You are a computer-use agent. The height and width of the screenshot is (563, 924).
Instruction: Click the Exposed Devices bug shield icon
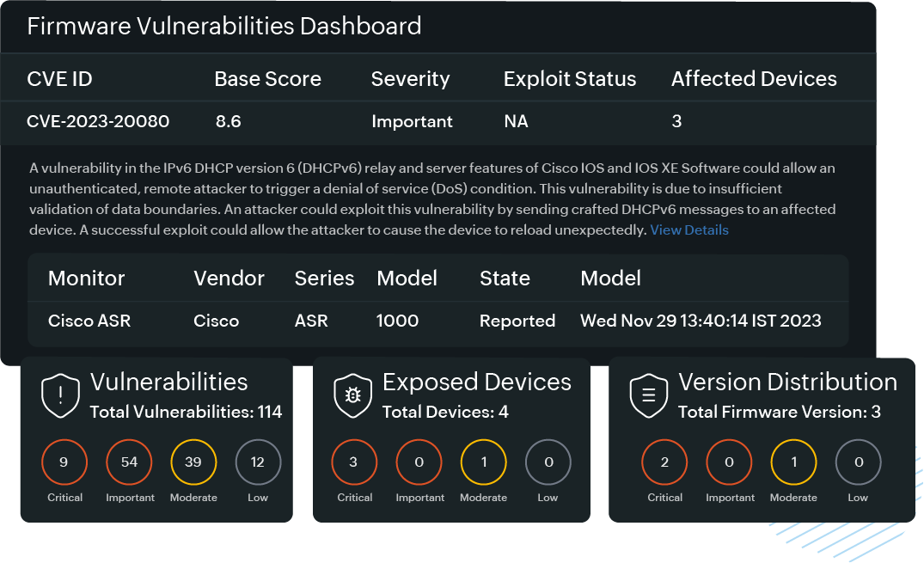pos(352,395)
